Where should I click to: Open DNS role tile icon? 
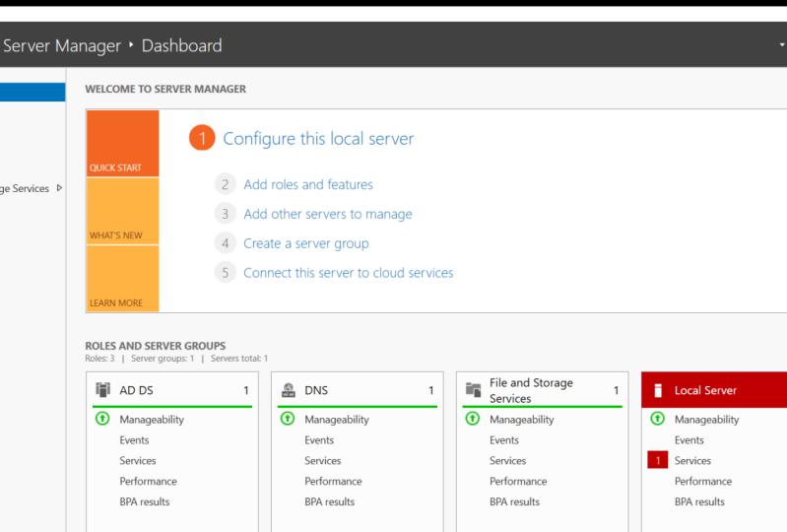click(288, 390)
